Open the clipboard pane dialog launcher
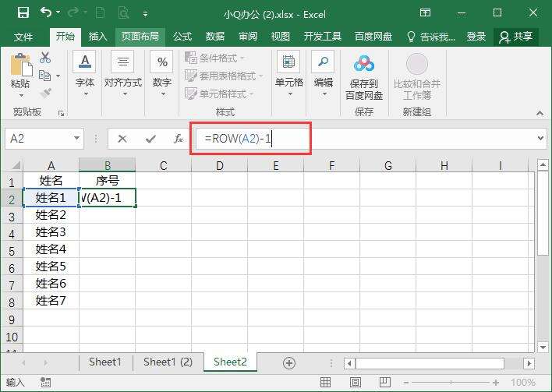The image size is (552, 392). pyautogui.click(x=62, y=113)
